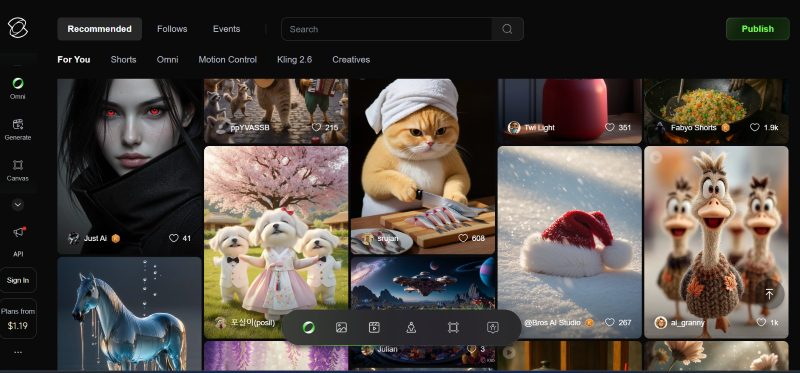Viewport: 800px width, 373px height.
Task: Like the ai_granny post with 1k likes
Action: [761, 322]
